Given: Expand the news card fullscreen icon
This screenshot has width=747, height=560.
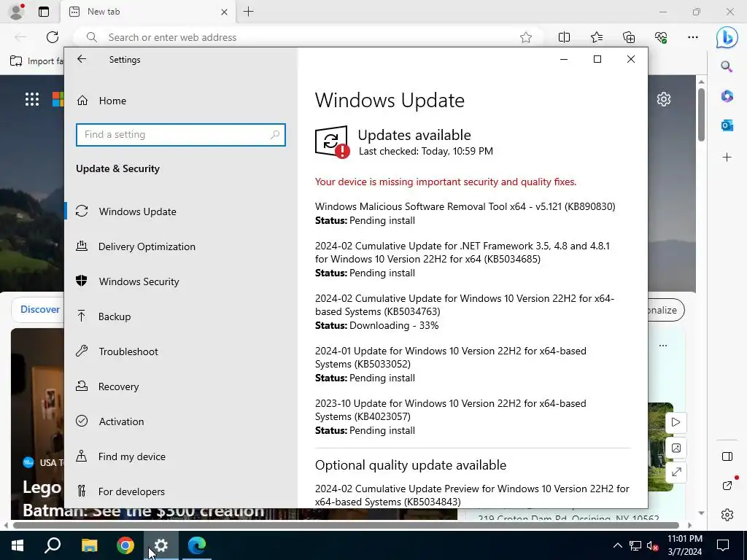Looking at the screenshot, I should (x=676, y=472).
